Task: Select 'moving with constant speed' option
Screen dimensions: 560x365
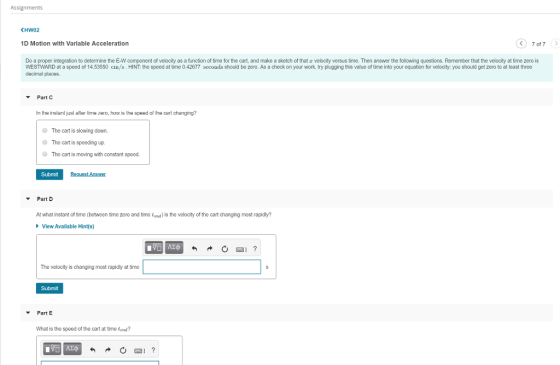Action: point(45,154)
